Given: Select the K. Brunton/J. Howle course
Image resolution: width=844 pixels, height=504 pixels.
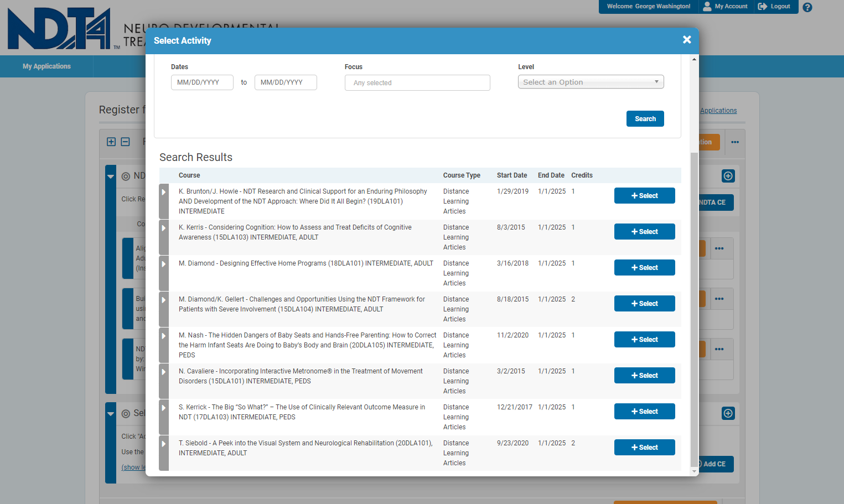Looking at the screenshot, I should [644, 195].
